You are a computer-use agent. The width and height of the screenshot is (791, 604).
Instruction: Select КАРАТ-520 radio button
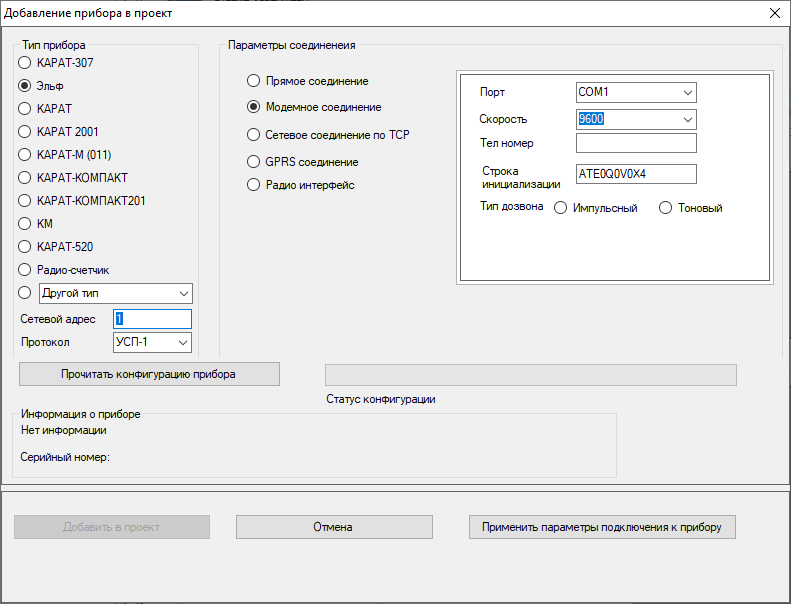click(x=25, y=246)
